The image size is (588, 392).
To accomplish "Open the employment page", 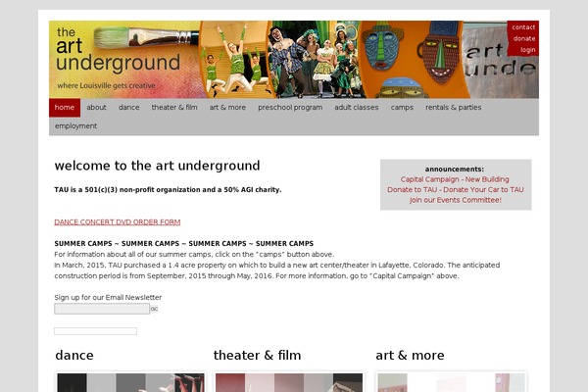I will (75, 126).
